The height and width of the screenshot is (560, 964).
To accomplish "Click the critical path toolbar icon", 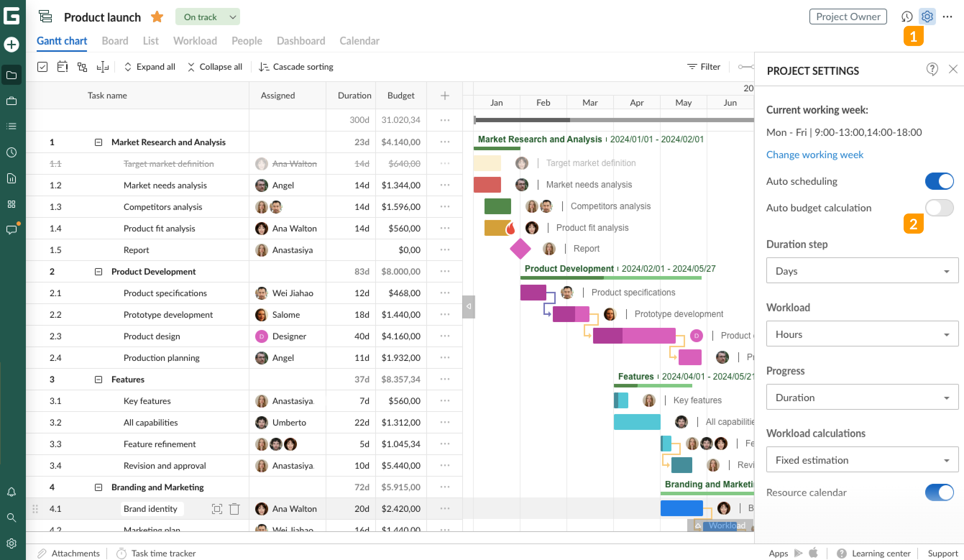I will pyautogui.click(x=62, y=66).
